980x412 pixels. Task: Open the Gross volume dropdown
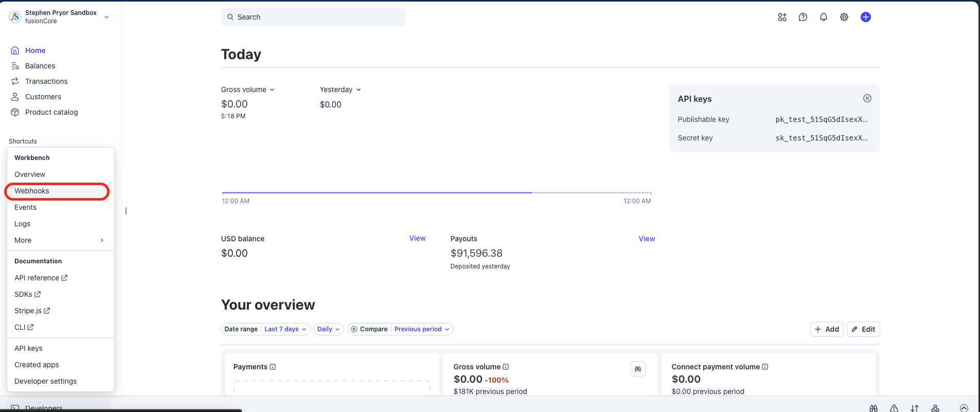(247, 89)
